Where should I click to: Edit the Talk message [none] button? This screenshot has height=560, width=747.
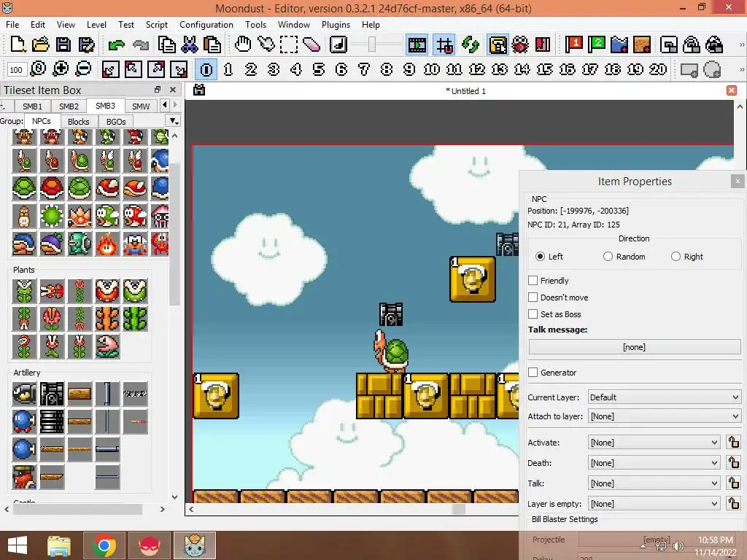point(635,347)
